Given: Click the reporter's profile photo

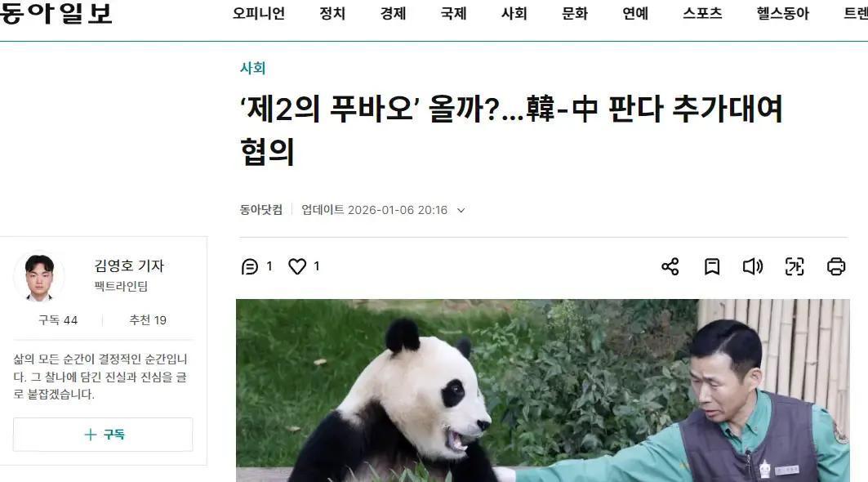Looking at the screenshot, I should coord(39,277).
